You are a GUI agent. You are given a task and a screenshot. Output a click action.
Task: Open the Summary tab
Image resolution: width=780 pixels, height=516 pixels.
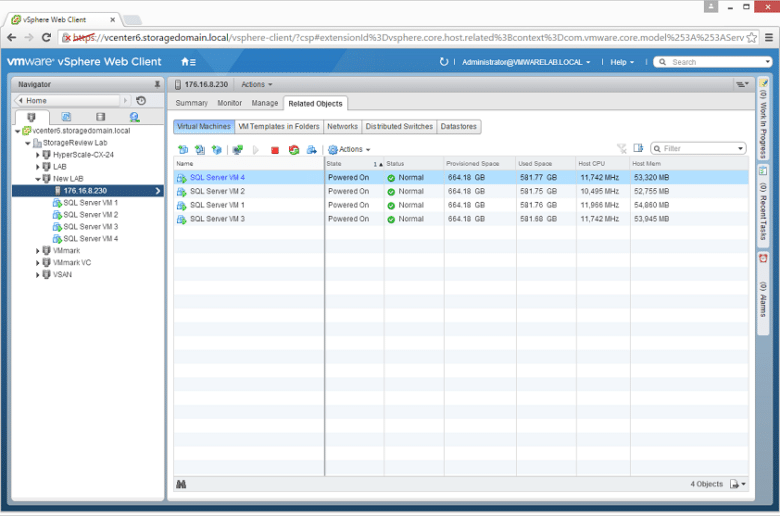[x=192, y=103]
